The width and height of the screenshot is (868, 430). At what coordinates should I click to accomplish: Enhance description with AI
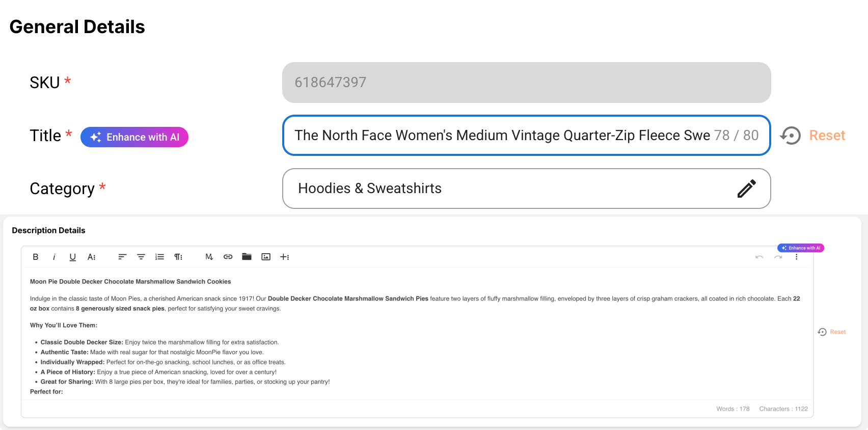[801, 248]
